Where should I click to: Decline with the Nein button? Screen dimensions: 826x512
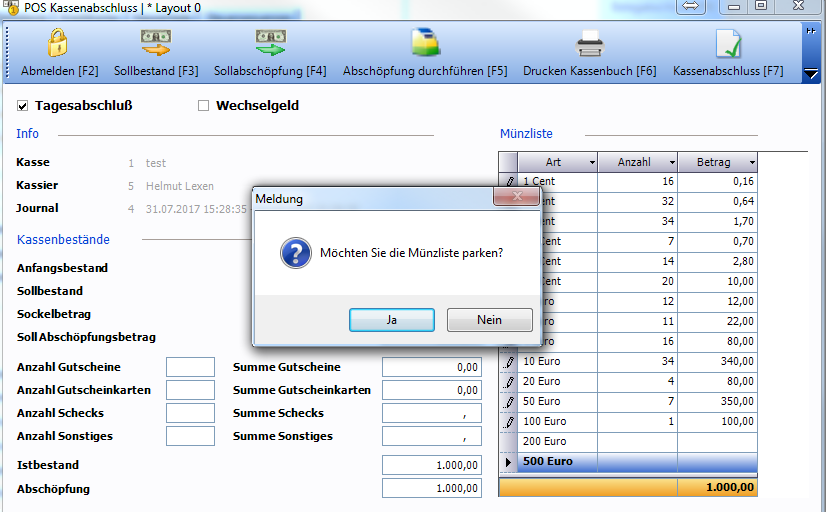click(x=489, y=320)
